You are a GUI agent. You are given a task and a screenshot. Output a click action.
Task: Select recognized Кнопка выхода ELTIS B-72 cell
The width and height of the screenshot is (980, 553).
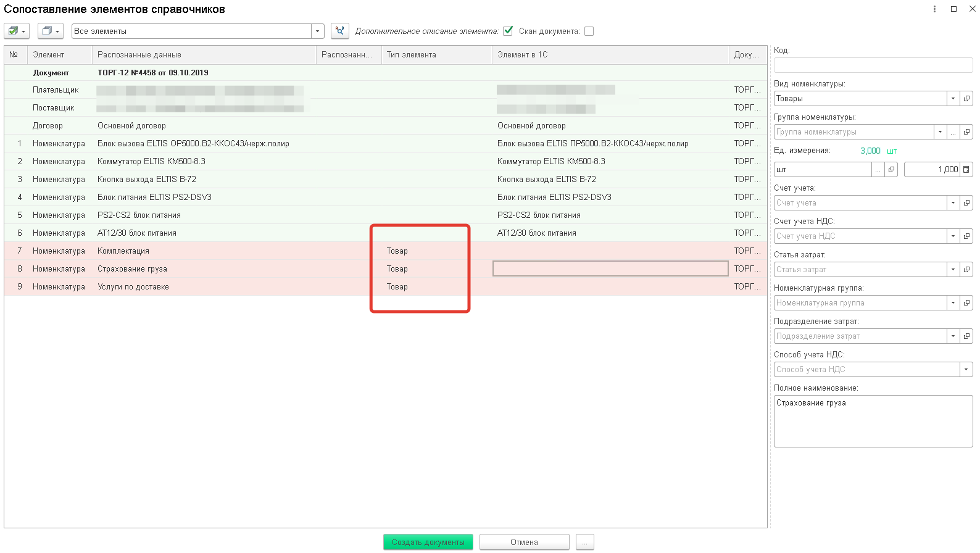[204, 180]
